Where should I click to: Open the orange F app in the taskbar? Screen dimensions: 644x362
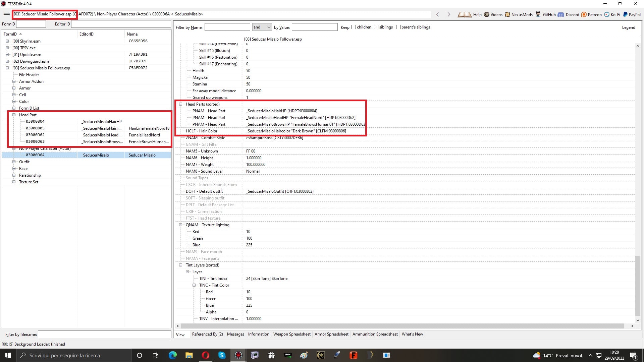pos(353,355)
